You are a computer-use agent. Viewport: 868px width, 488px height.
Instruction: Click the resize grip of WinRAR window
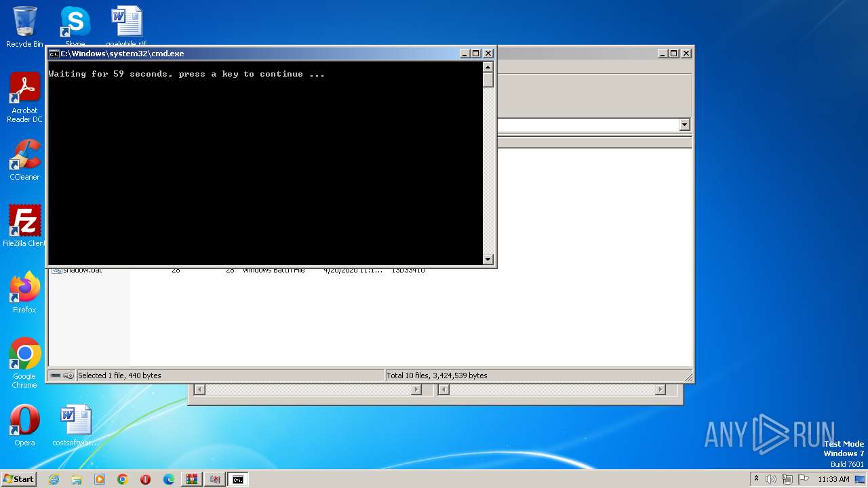click(688, 377)
